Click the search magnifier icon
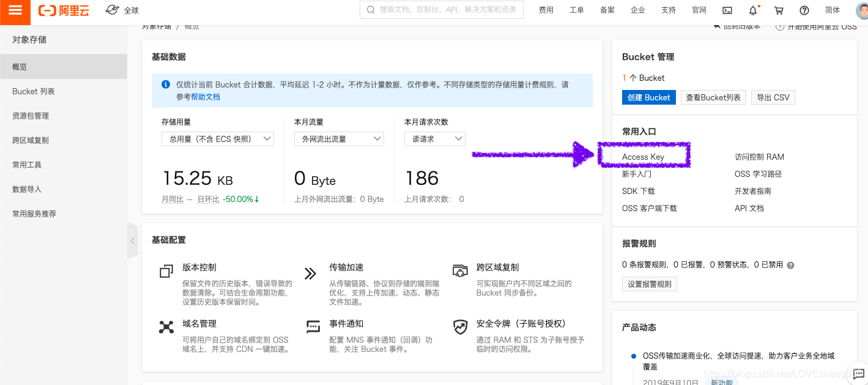Image resolution: width=868 pixels, height=385 pixels. 371,10
